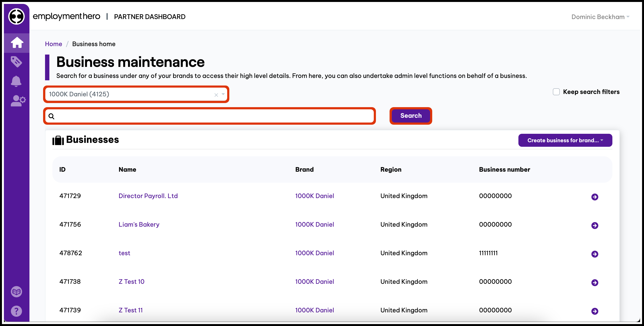Select business number in Director Payroll row
Image resolution: width=644 pixels, height=326 pixels.
click(495, 196)
